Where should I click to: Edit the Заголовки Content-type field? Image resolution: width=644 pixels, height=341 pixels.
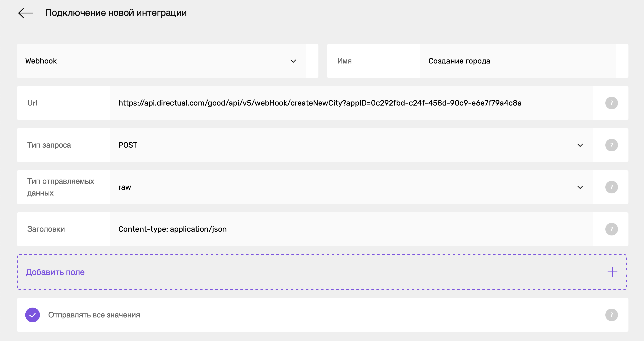coord(351,229)
